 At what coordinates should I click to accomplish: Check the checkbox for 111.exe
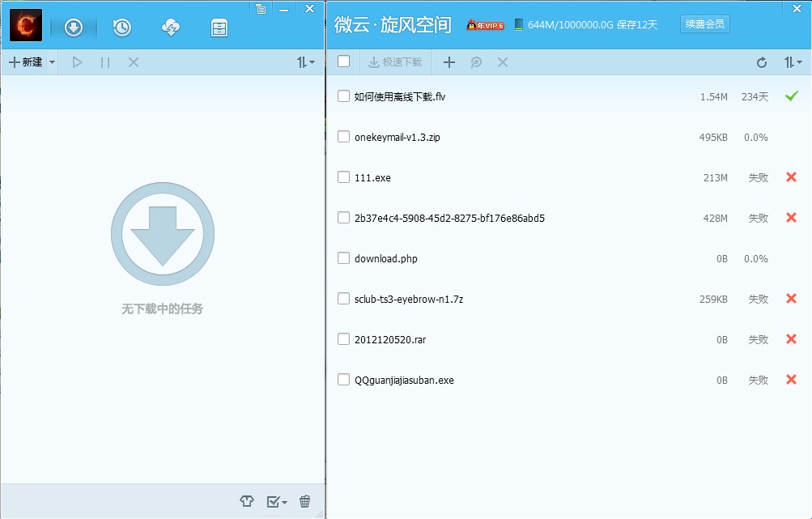[x=343, y=177]
